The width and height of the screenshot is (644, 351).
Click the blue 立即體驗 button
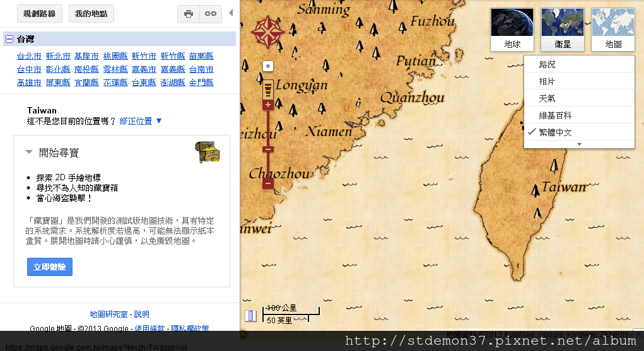tap(50, 267)
